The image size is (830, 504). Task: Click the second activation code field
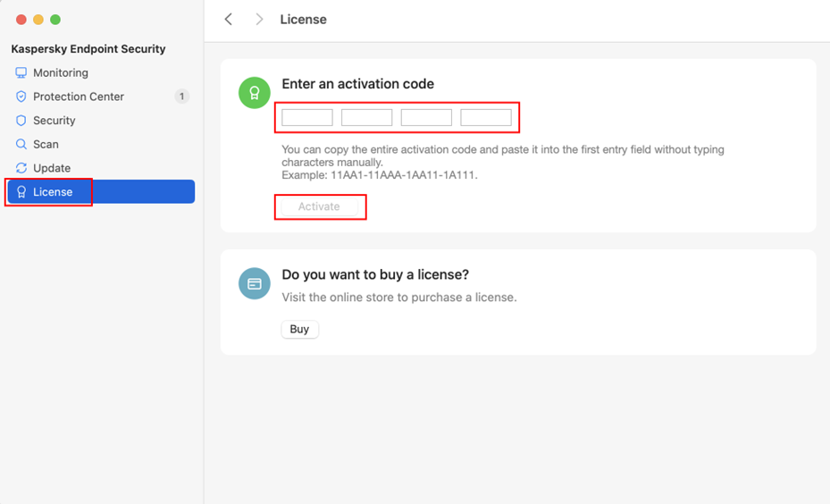click(x=366, y=117)
